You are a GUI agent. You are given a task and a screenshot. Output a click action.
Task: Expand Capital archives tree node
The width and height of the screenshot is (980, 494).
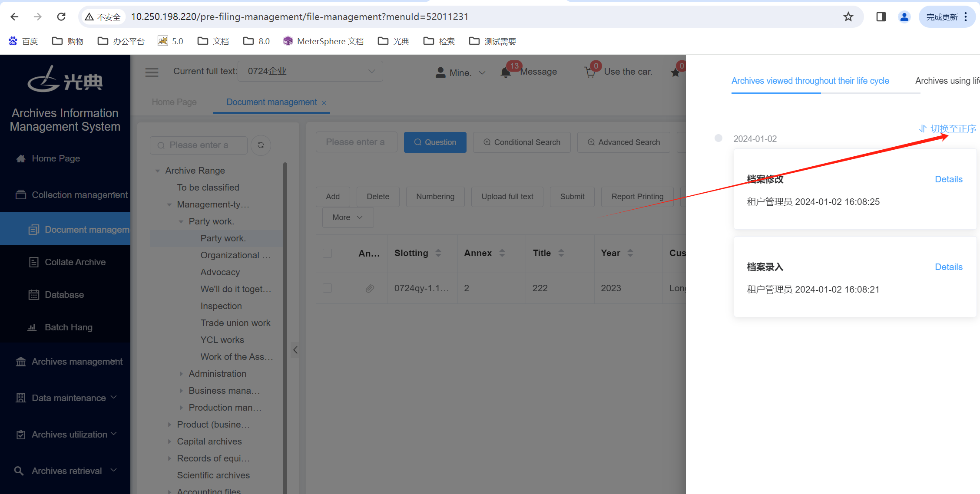[169, 441]
